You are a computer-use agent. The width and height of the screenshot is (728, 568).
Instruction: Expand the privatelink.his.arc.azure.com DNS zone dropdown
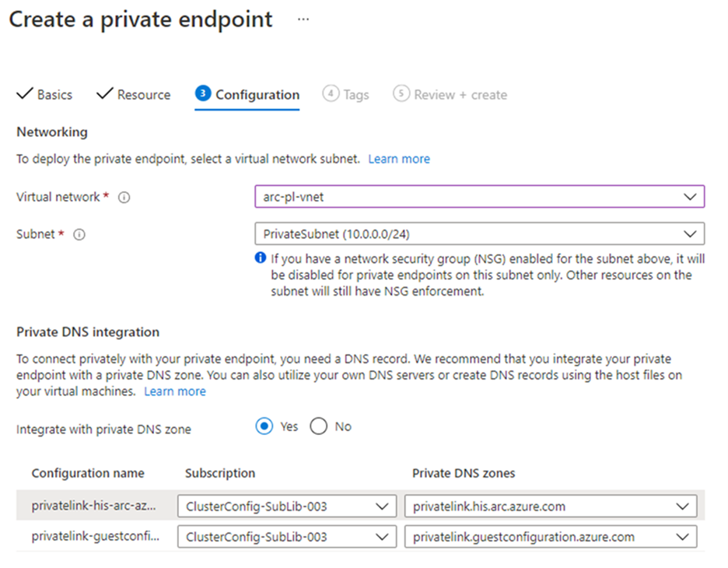coord(551,507)
